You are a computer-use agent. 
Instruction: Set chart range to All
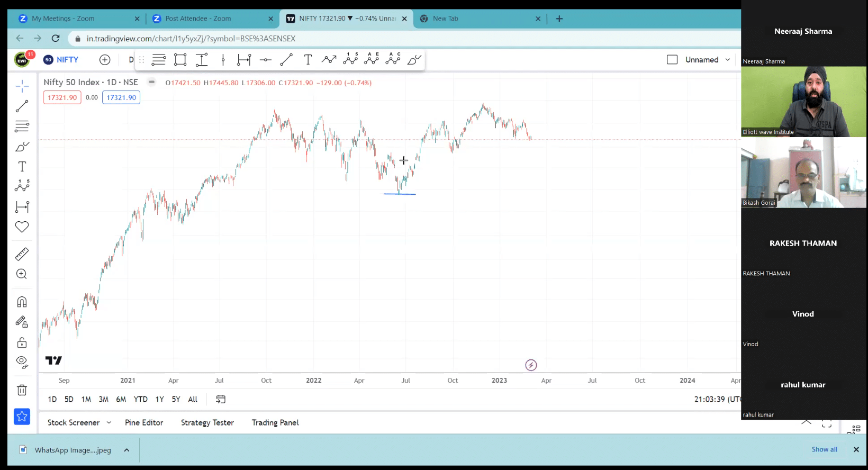pyautogui.click(x=193, y=400)
